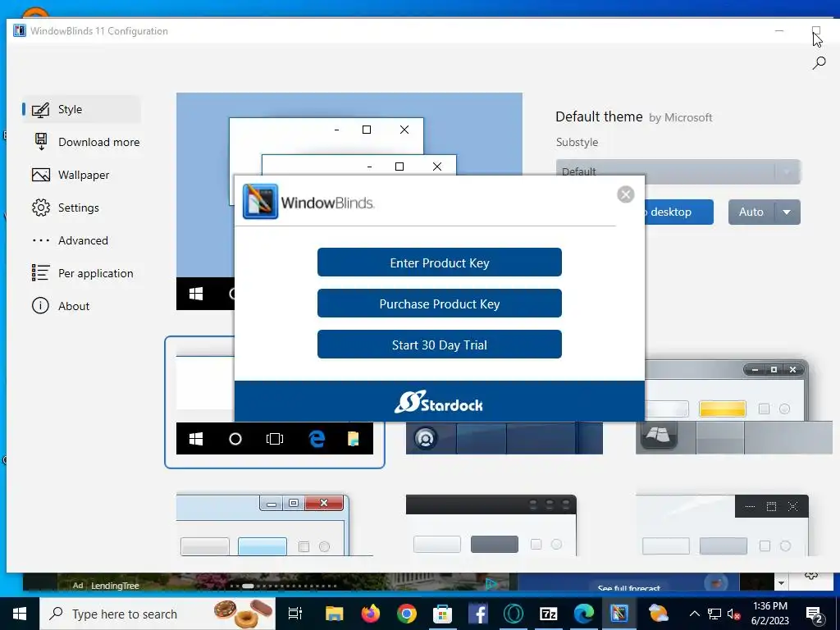840x630 pixels.
Task: Start the 30 Day Trial
Action: [x=440, y=345]
